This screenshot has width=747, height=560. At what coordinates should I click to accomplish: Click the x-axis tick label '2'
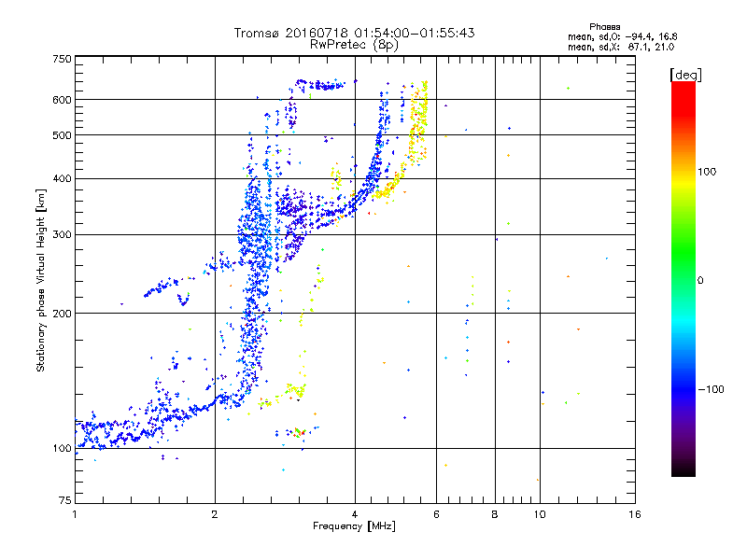coord(215,514)
